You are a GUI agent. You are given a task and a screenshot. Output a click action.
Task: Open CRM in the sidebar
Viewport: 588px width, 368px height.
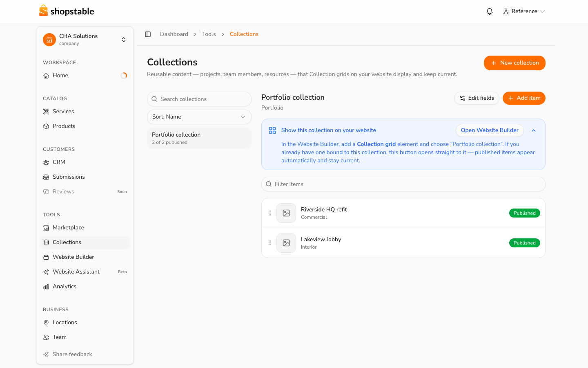(x=85, y=162)
